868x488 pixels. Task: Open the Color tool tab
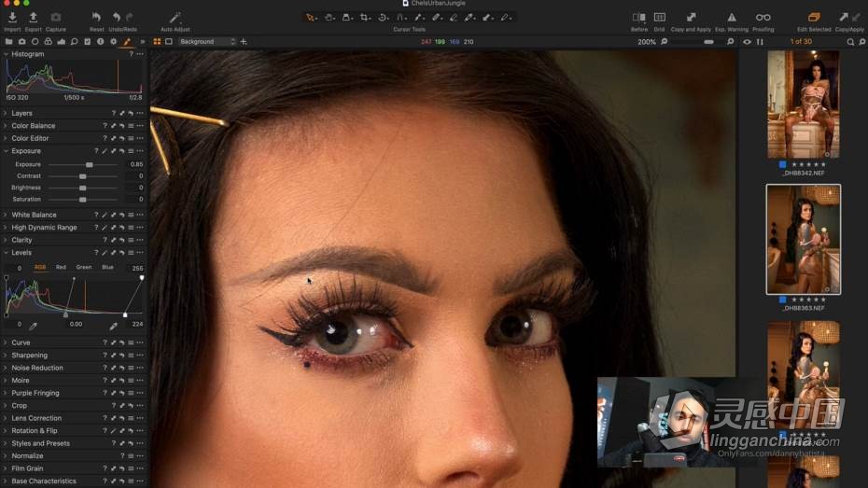pos(49,41)
